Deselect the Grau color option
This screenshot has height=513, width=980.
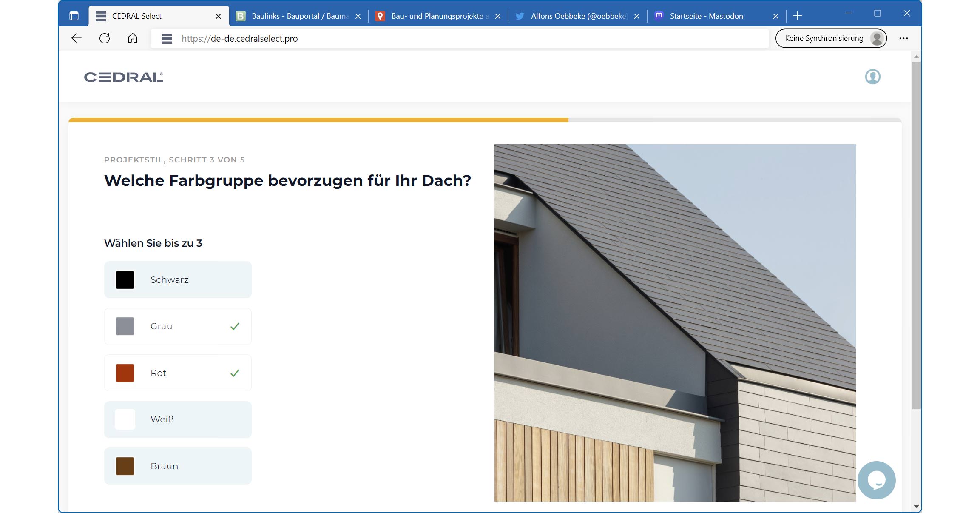pyautogui.click(x=178, y=326)
